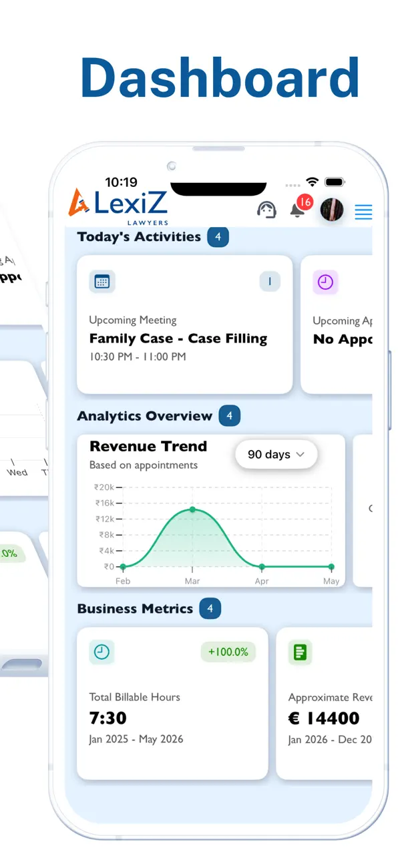This screenshot has height=868, width=400.
Task: Click the 10:30 PM - 11:00 PM time
Action: click(x=138, y=357)
